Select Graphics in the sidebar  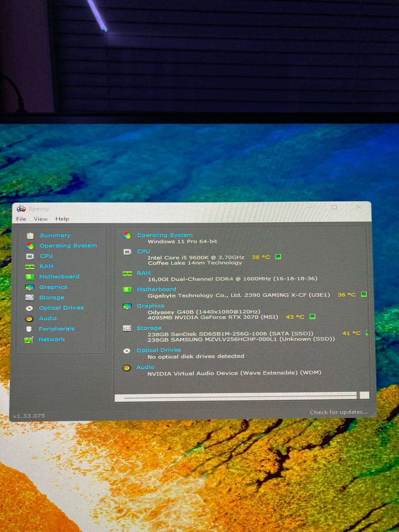tap(53, 287)
